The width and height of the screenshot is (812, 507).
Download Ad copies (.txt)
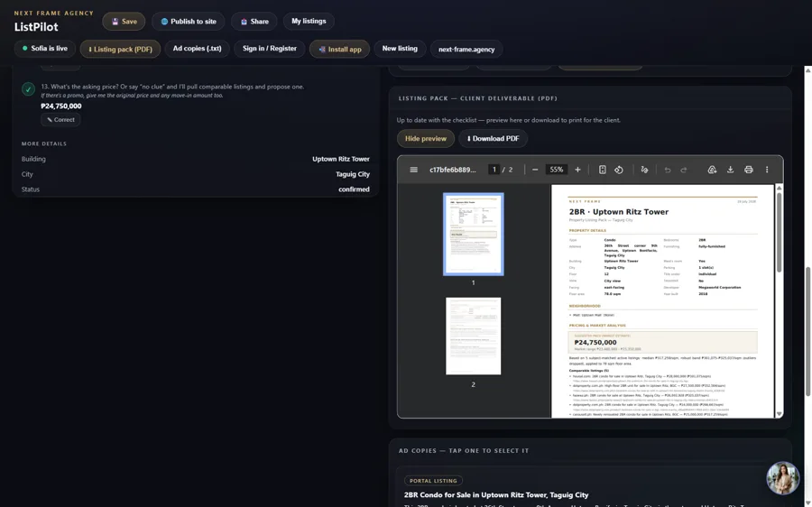197,48
